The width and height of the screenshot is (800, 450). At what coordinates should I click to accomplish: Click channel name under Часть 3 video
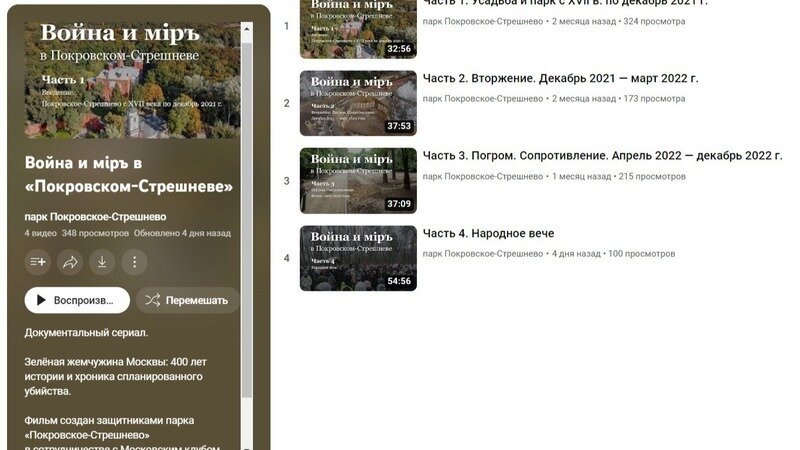pos(483,177)
